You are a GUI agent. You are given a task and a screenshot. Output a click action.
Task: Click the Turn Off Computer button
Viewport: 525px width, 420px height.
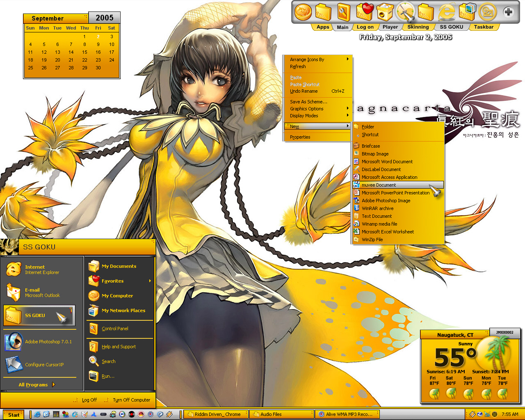(x=127, y=400)
